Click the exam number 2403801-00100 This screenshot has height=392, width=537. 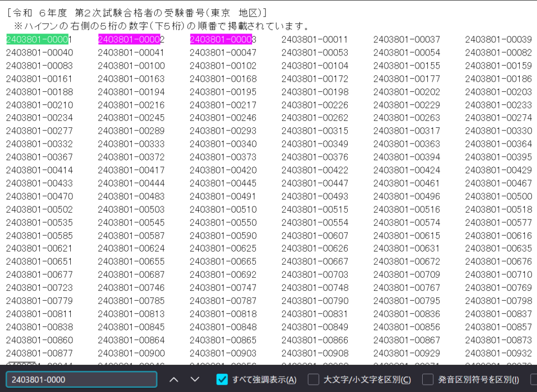(131, 66)
